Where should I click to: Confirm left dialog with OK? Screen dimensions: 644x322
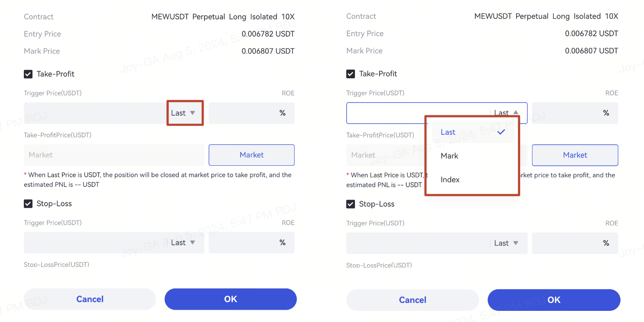[x=231, y=299]
